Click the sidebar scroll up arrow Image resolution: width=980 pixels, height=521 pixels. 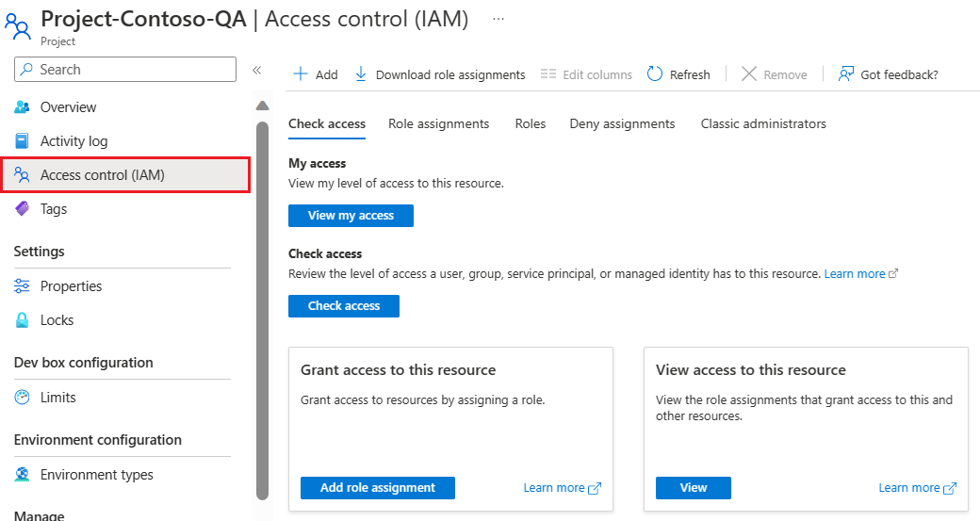(x=263, y=106)
